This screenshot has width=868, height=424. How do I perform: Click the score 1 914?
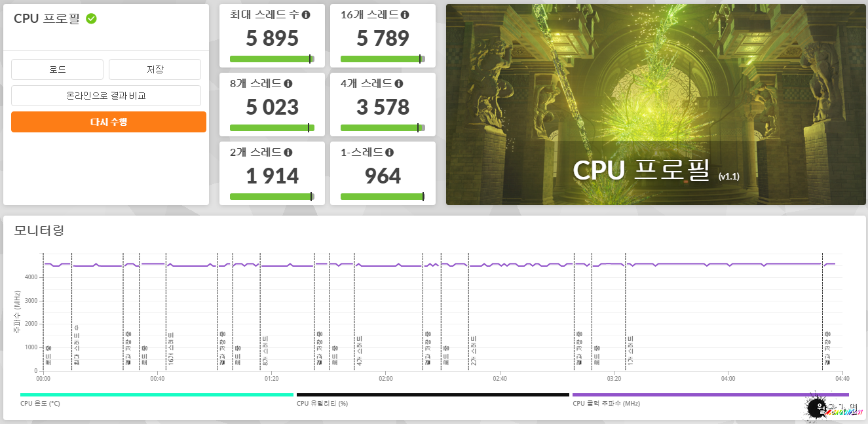tap(272, 176)
